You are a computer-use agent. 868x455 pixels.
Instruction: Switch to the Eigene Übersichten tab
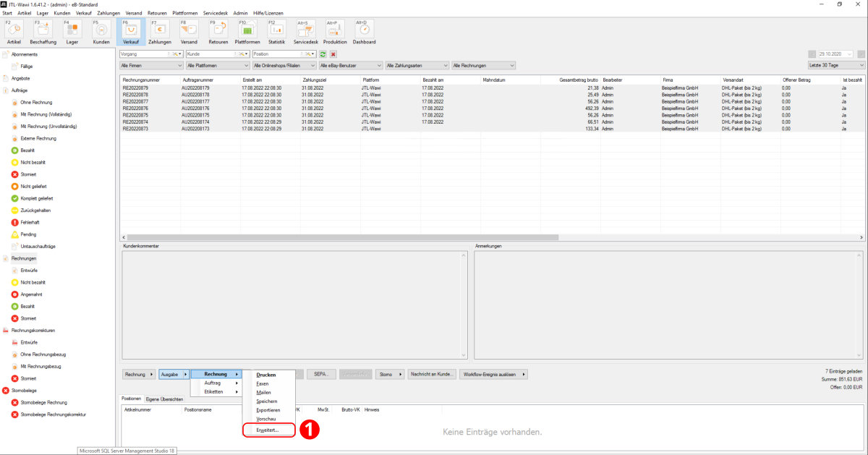(164, 399)
